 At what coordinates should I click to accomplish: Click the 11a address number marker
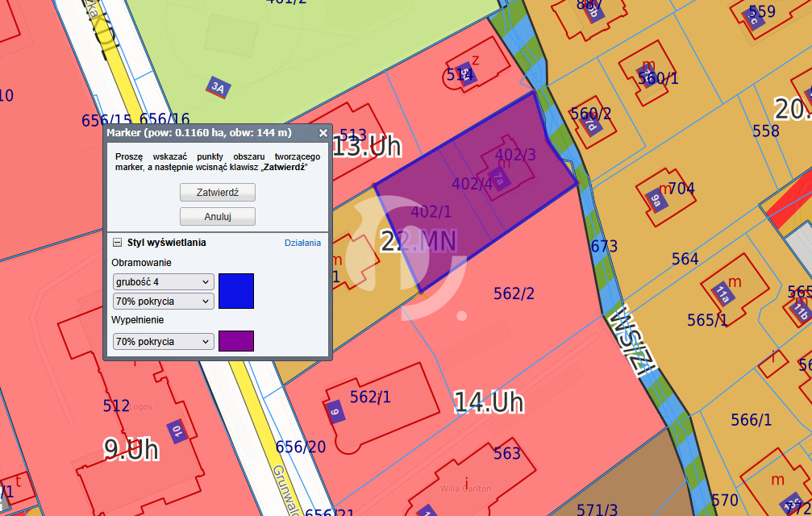[x=723, y=296]
